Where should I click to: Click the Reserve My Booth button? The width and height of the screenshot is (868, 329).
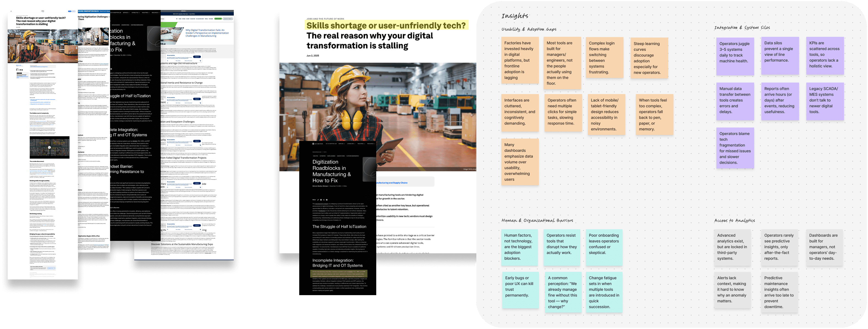click(x=228, y=19)
